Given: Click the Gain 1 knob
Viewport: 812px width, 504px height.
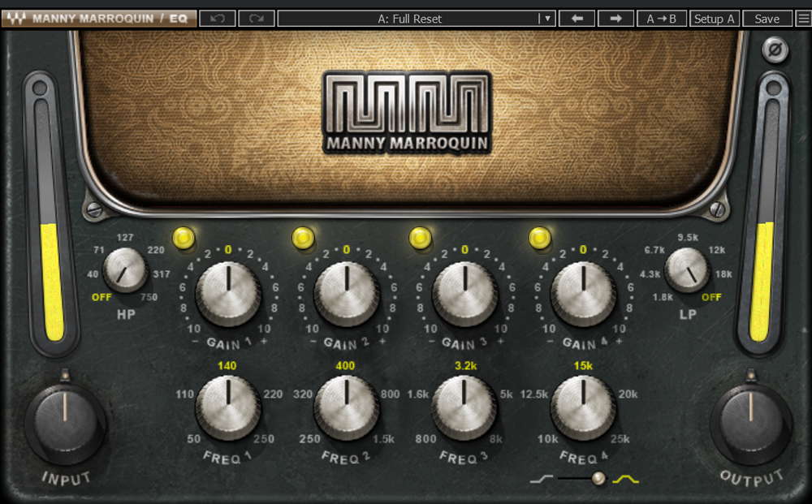Looking at the screenshot, I should click(x=228, y=294).
